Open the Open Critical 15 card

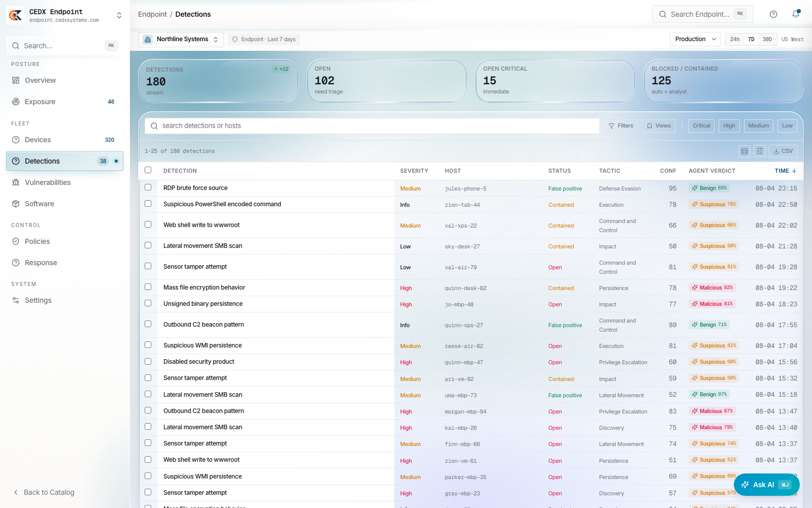pyautogui.click(x=555, y=81)
